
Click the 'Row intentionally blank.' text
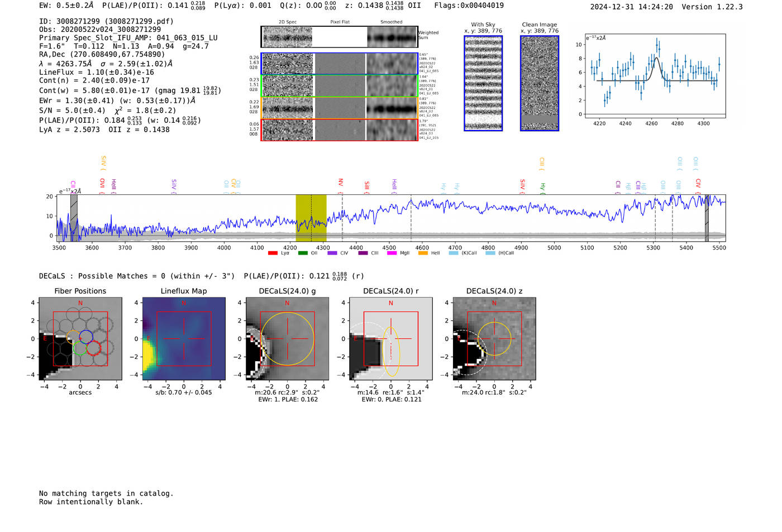[x=91, y=502]
